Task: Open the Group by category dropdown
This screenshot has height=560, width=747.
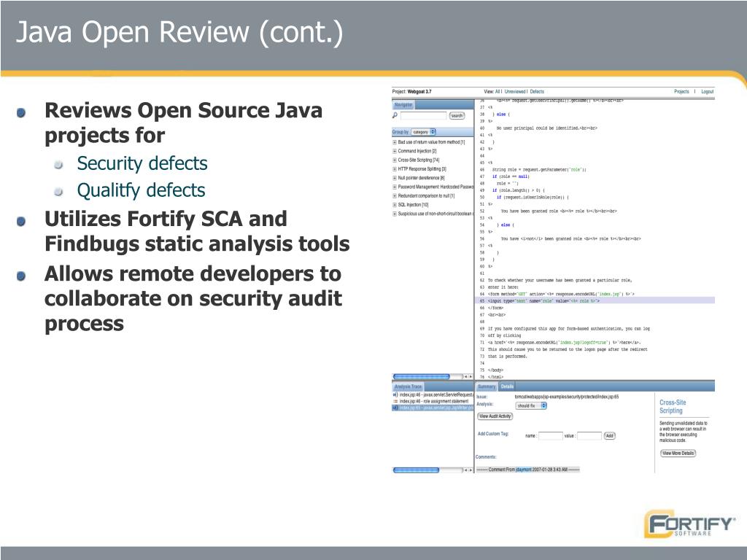Action: pyautogui.click(x=424, y=132)
